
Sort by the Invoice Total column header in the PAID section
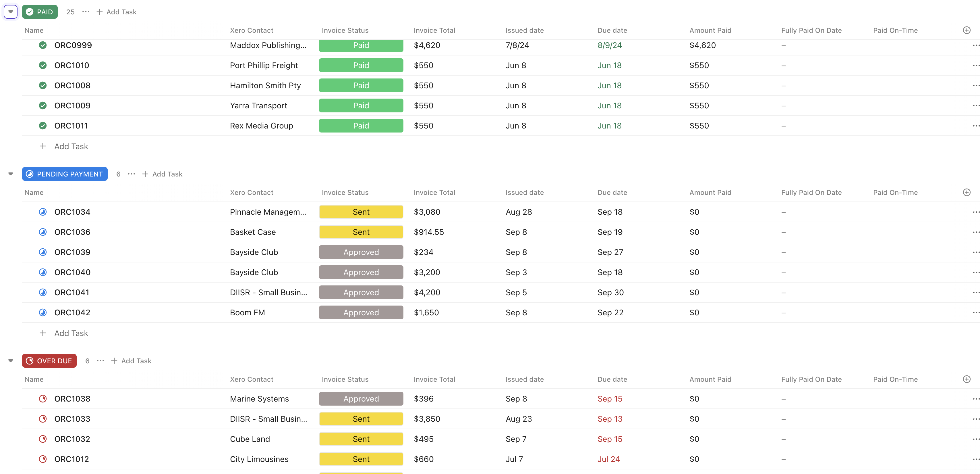click(434, 30)
